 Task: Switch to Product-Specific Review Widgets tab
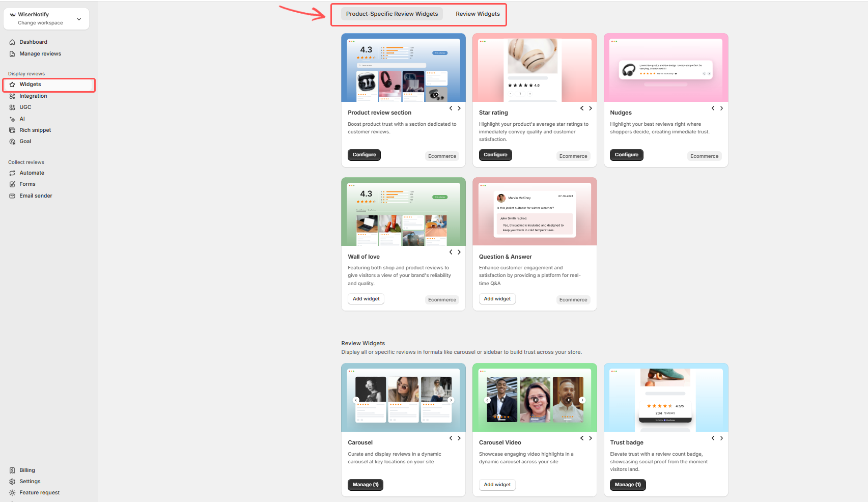[x=391, y=14]
